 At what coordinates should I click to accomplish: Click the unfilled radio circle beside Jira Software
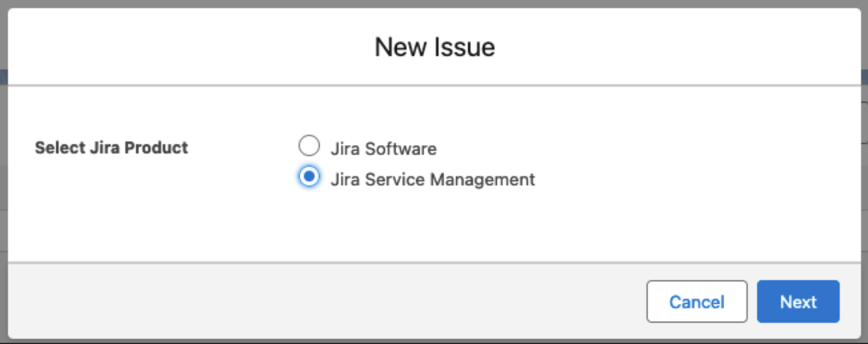click(309, 146)
